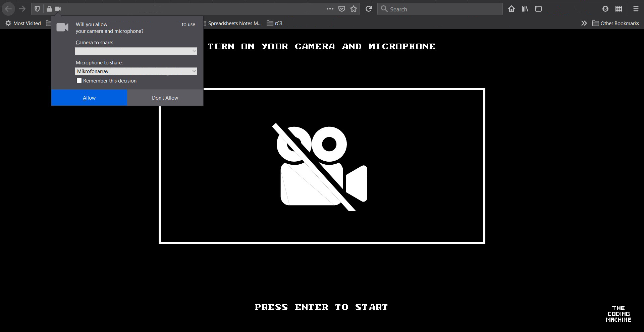The image size is (644, 332).
Task: Open the Mikrofonarray microphone dropdown
Action: pyautogui.click(x=136, y=71)
